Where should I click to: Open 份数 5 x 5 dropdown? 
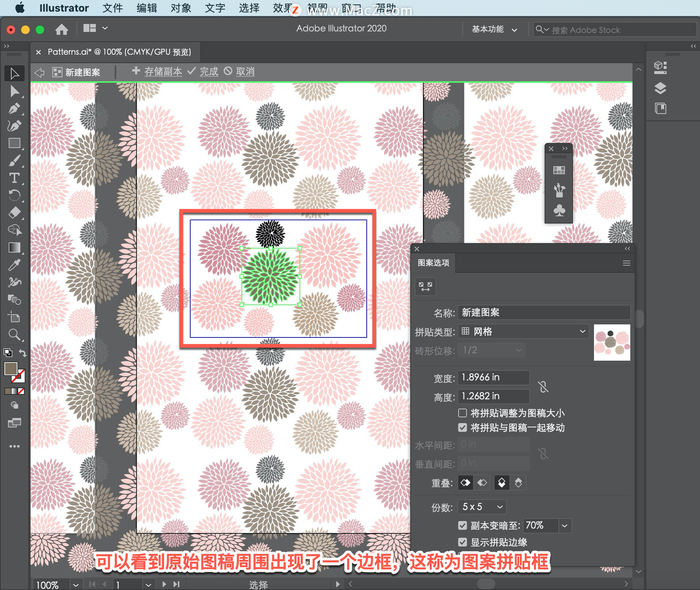pos(482,507)
